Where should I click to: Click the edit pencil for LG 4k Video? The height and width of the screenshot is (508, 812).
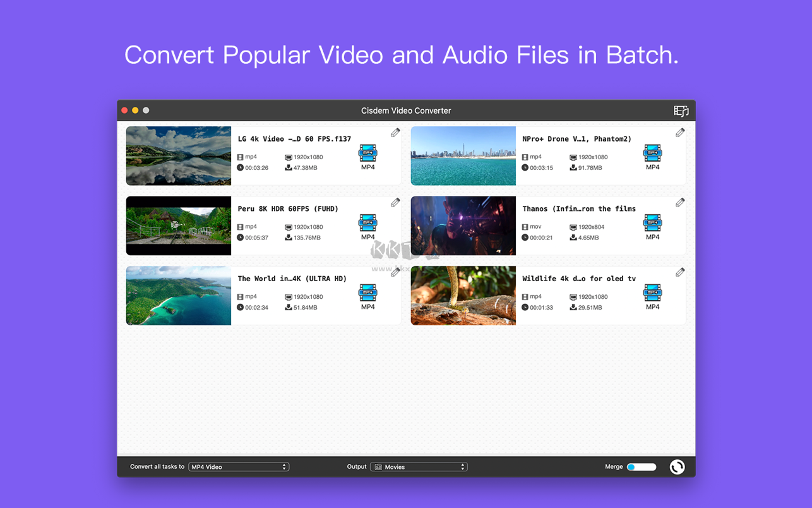pos(395,133)
